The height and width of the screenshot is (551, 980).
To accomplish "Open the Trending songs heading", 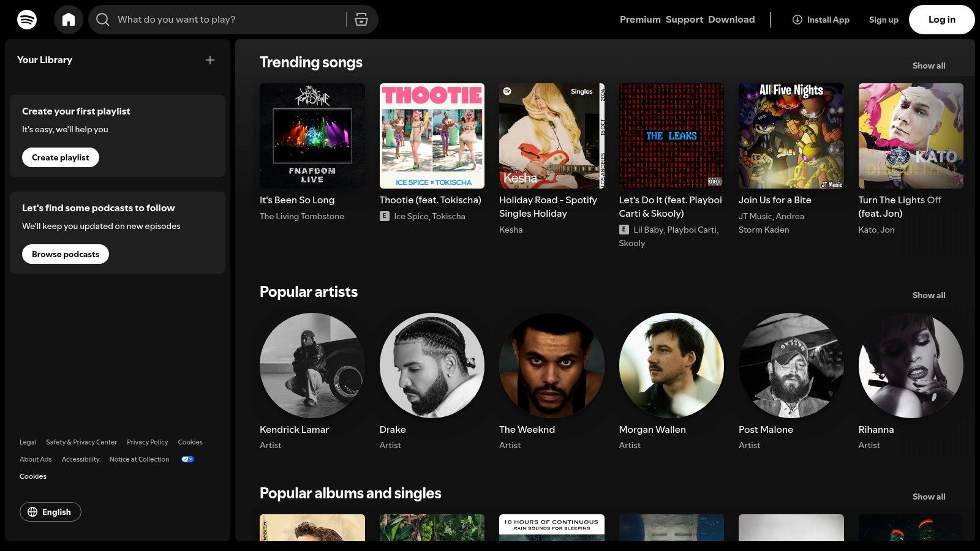I will pos(311,62).
